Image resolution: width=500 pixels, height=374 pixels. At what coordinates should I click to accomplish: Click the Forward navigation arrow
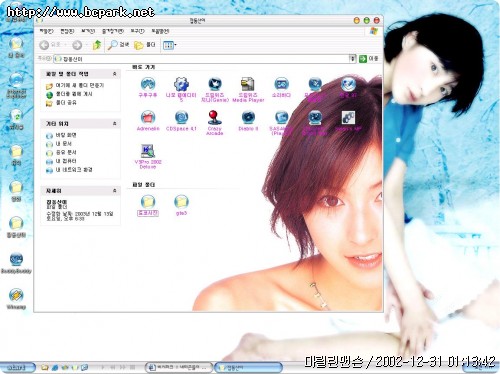pyautogui.click(x=77, y=45)
